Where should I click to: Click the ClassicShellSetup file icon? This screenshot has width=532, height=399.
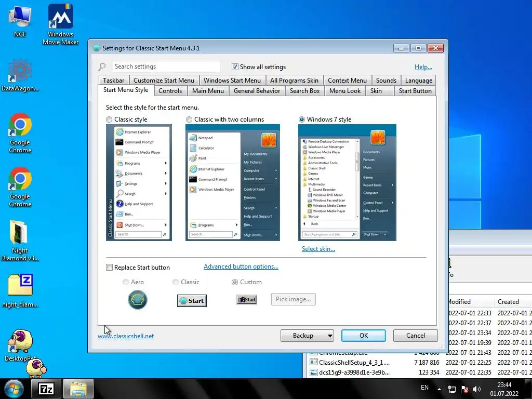313,362
